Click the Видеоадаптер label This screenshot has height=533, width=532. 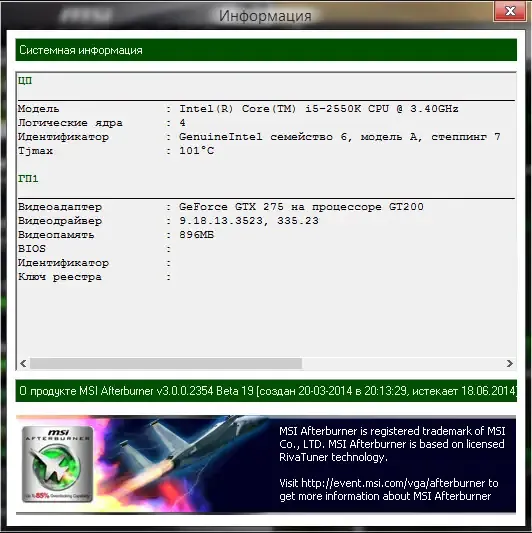click(x=60, y=207)
